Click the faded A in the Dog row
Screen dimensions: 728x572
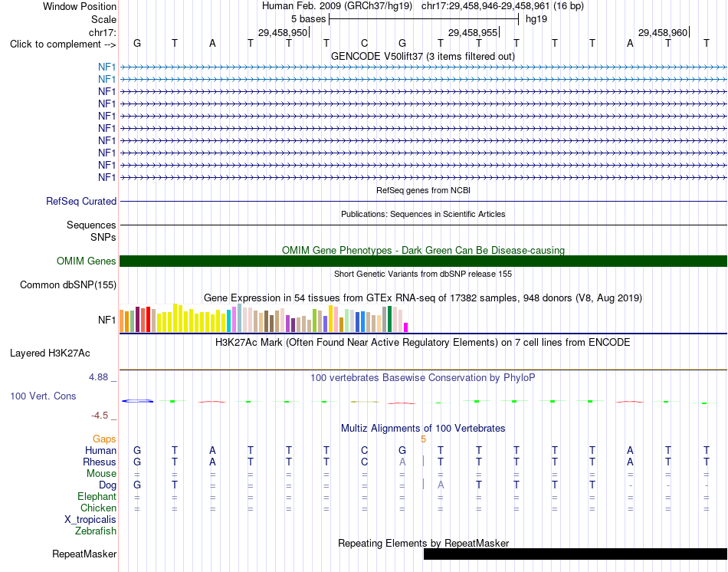(x=441, y=485)
